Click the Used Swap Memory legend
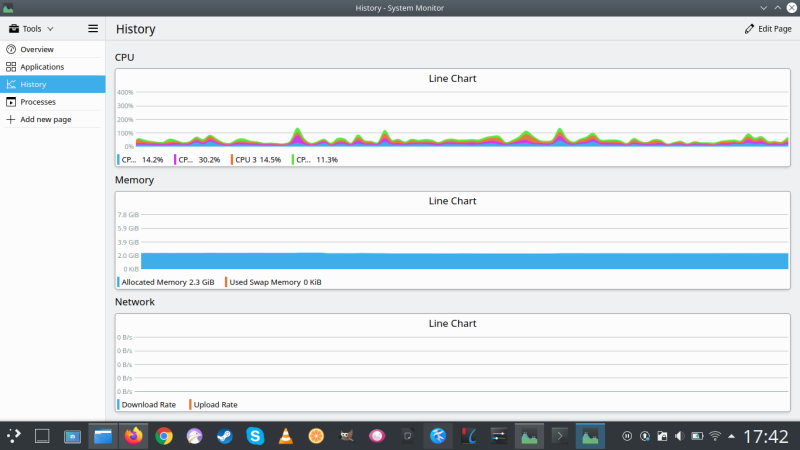The image size is (800, 450). click(273, 282)
